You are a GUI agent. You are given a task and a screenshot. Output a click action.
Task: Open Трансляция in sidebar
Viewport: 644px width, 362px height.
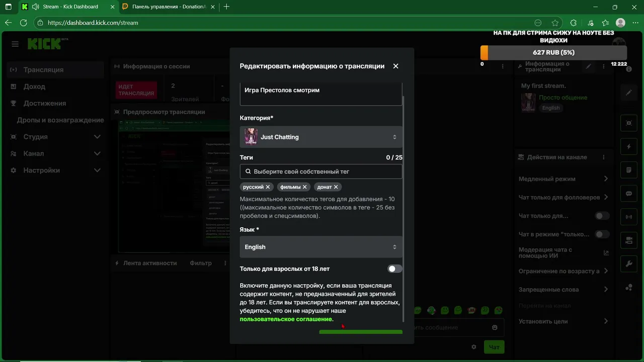click(x=55, y=70)
